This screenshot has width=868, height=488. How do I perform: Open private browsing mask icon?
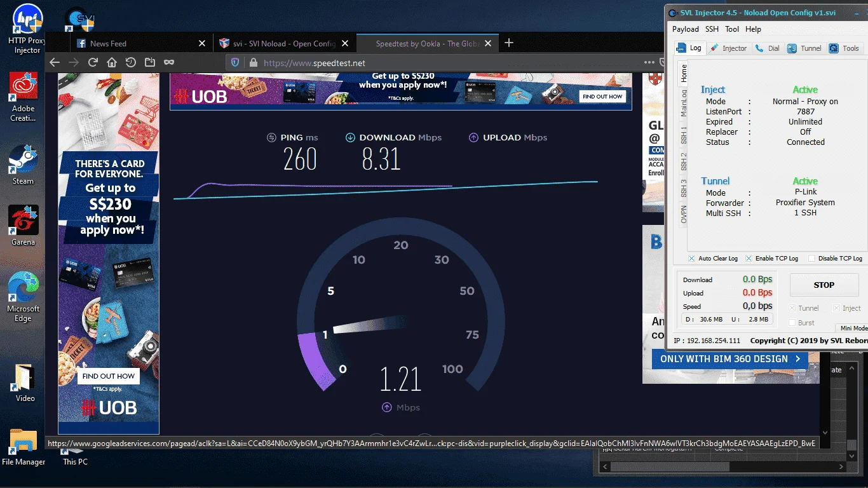[169, 62]
